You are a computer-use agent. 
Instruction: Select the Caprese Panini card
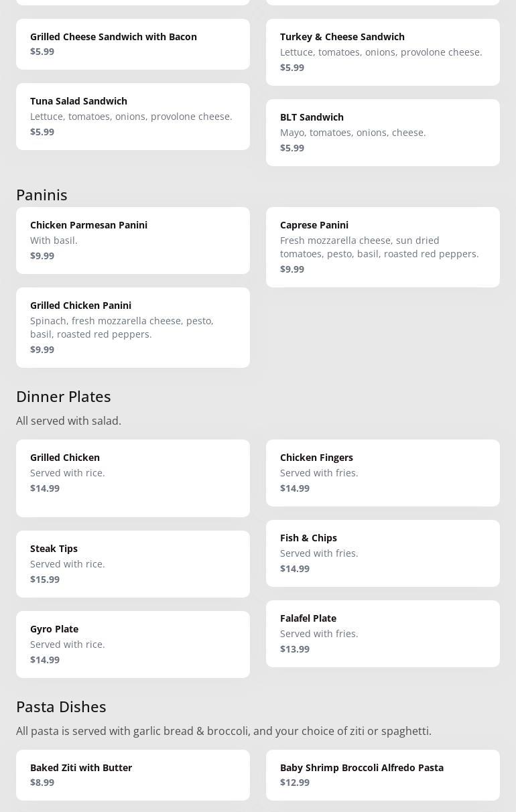click(x=383, y=247)
